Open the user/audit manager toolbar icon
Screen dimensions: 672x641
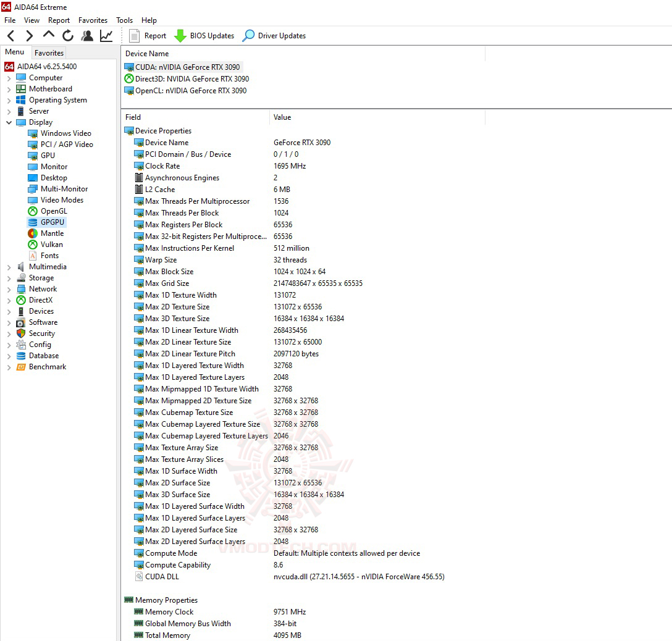coord(87,36)
